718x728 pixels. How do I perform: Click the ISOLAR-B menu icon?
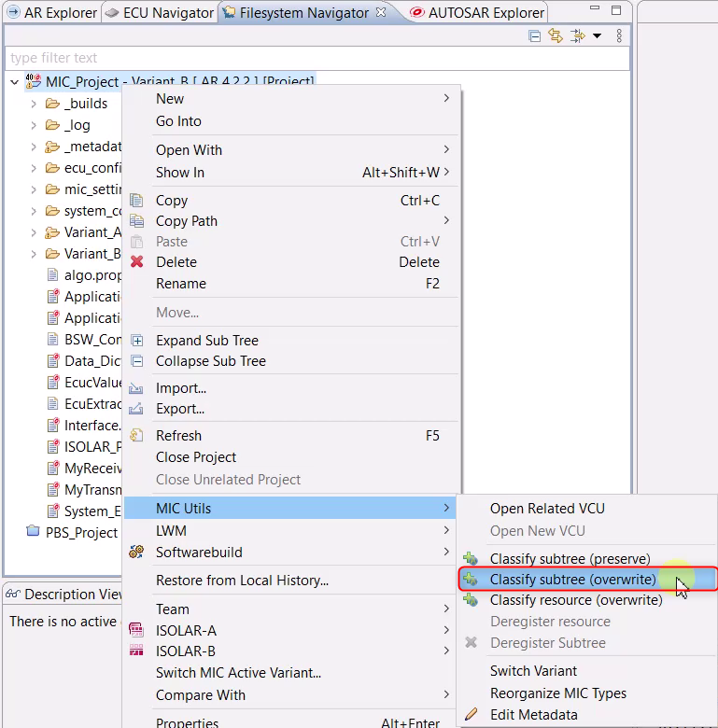click(x=136, y=651)
